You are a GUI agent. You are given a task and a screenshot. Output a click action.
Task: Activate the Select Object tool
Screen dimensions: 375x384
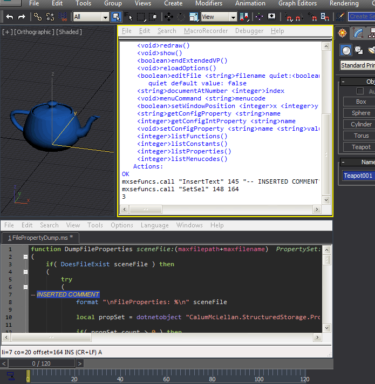116,17
